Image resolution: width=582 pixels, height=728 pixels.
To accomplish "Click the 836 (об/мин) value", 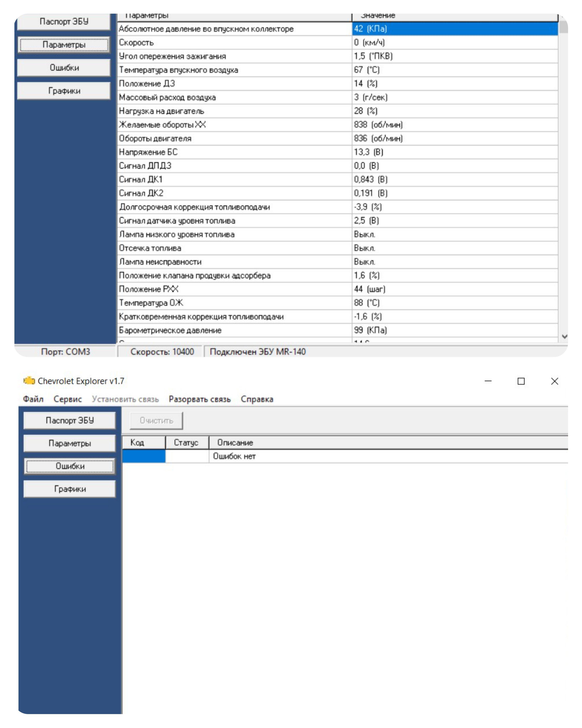I will [378, 138].
